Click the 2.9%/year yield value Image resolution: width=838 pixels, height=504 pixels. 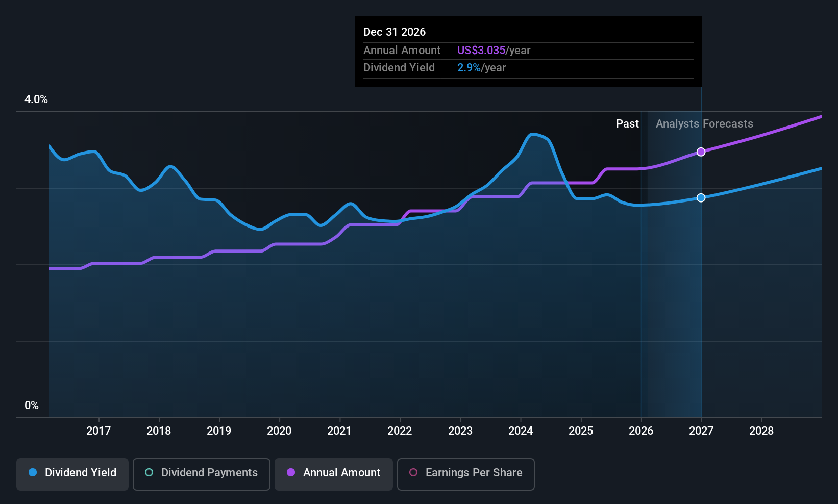pyautogui.click(x=481, y=68)
